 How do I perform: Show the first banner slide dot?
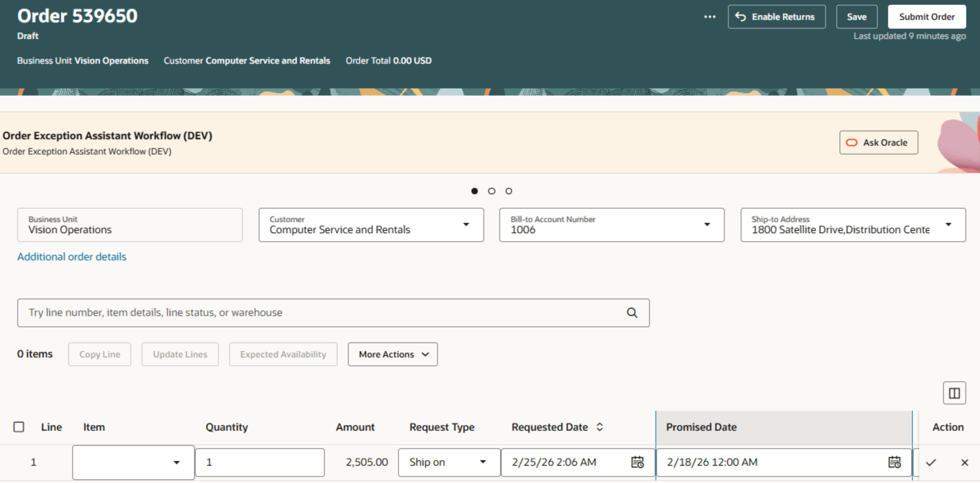[x=474, y=191]
